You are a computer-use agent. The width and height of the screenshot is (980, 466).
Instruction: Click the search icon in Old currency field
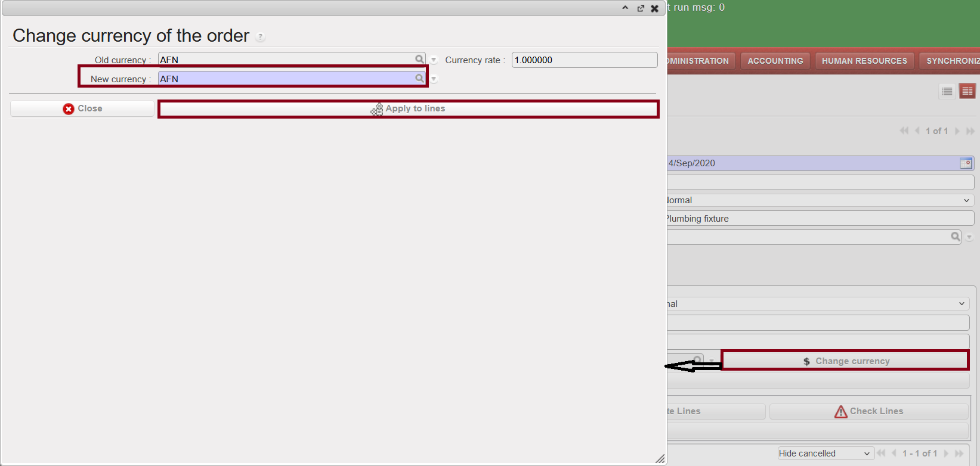click(x=419, y=60)
